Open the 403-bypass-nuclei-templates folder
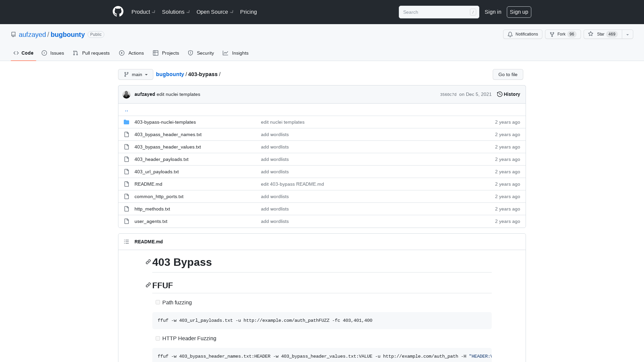 [165, 122]
